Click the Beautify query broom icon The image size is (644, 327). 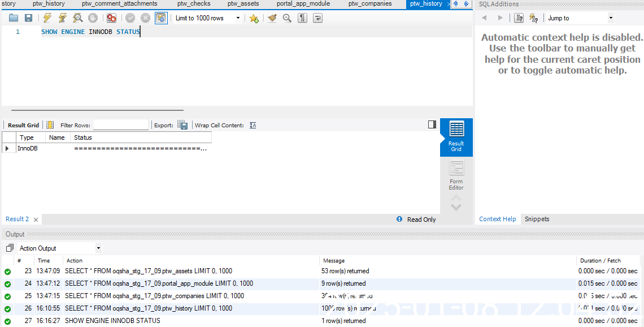[x=272, y=18]
